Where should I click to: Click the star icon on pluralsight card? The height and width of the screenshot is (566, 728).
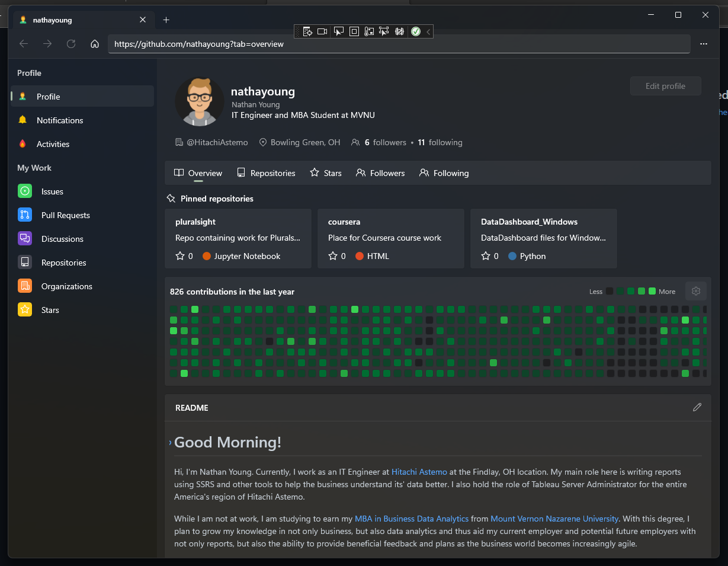click(x=180, y=256)
